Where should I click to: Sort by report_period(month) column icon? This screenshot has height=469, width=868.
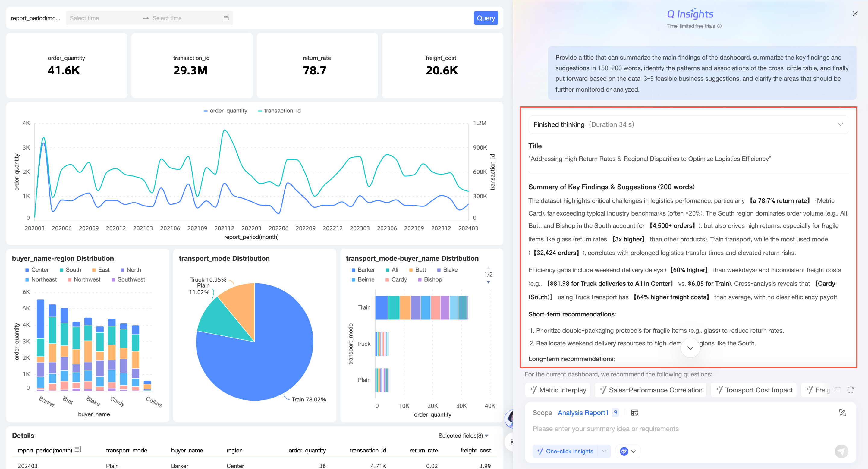click(x=78, y=450)
